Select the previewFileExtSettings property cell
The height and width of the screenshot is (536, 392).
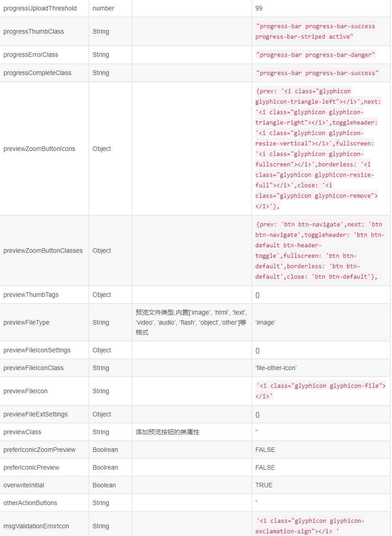[x=35, y=414]
